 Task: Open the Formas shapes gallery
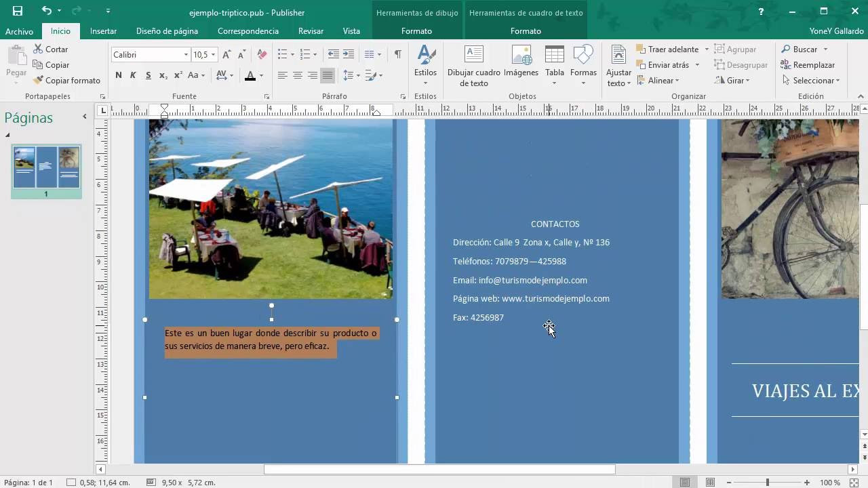583,64
